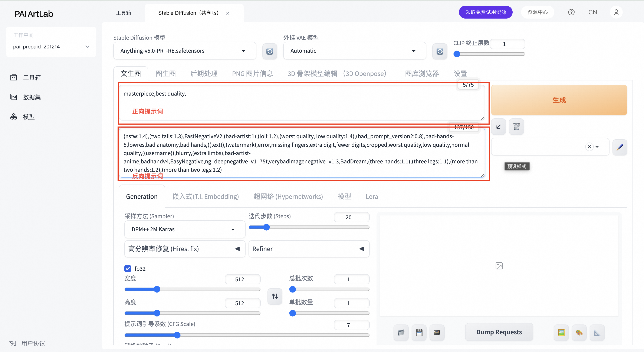Screen dimensions: 644x352
Task: Click the trash icon to clear prompts
Action: point(516,127)
